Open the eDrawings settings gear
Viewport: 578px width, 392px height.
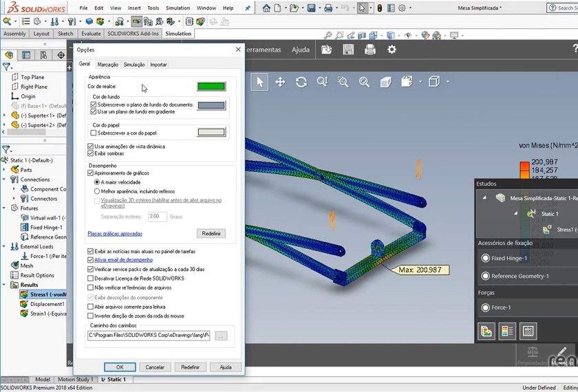tap(392, 50)
